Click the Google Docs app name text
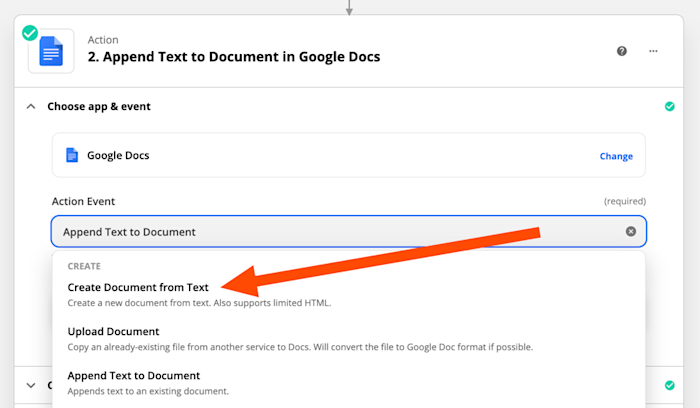Screen dimensions: 700x408 (x=118, y=155)
